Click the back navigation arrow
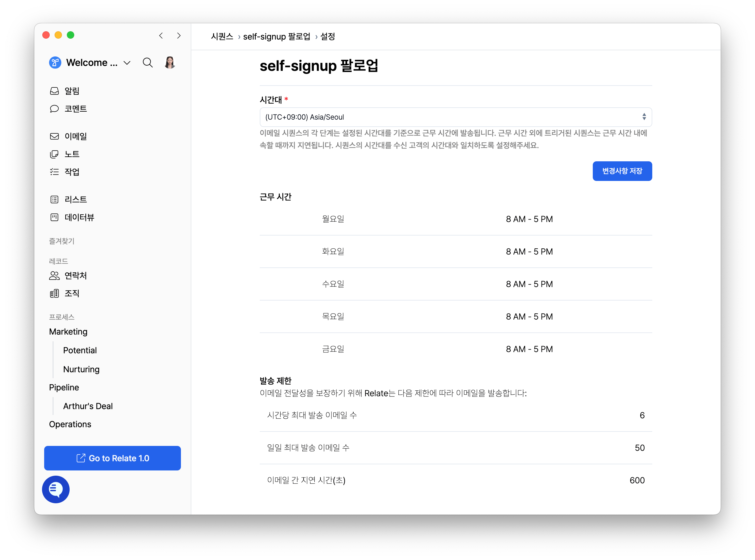The width and height of the screenshot is (755, 560). point(161,36)
